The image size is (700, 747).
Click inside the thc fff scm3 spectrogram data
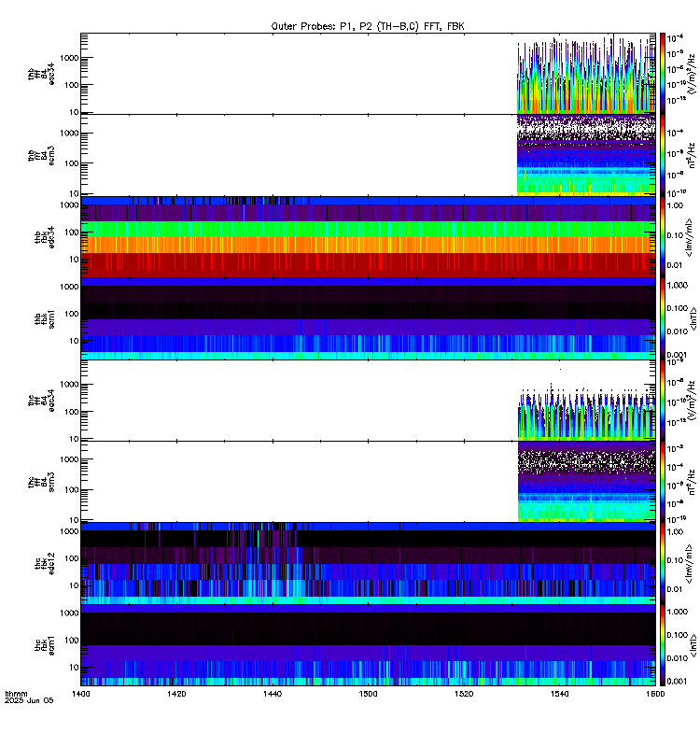(x=586, y=482)
